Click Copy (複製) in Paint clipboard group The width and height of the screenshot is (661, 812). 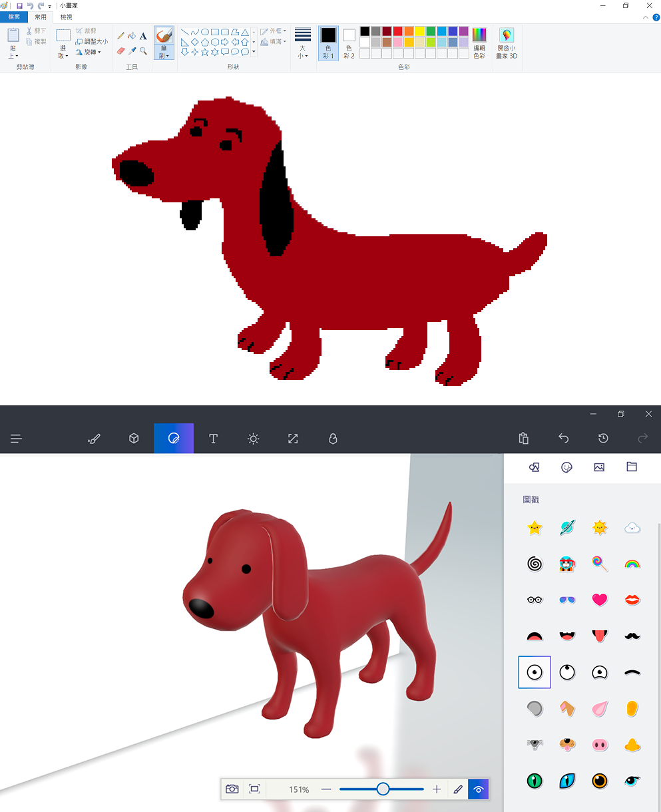pos(37,41)
